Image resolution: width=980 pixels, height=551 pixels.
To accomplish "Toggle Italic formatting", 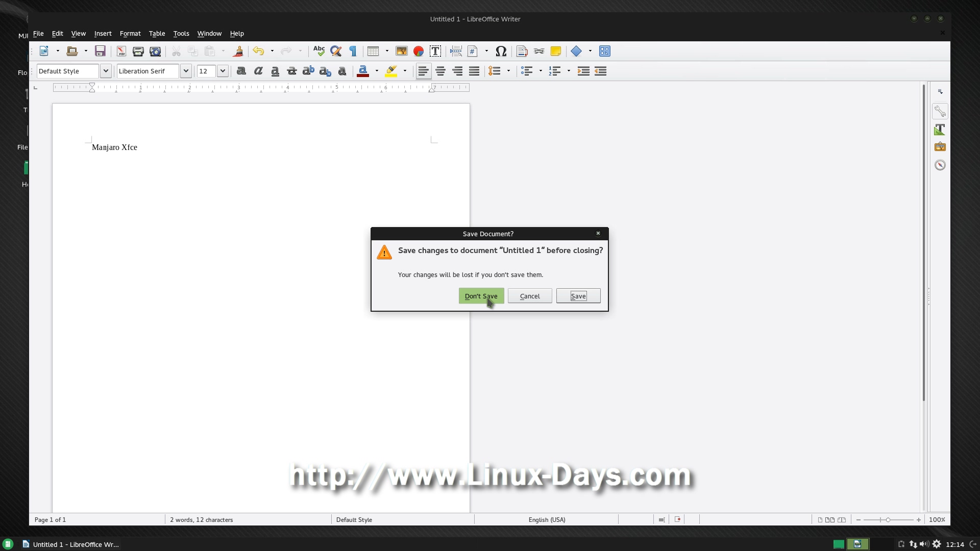I will click(x=258, y=71).
